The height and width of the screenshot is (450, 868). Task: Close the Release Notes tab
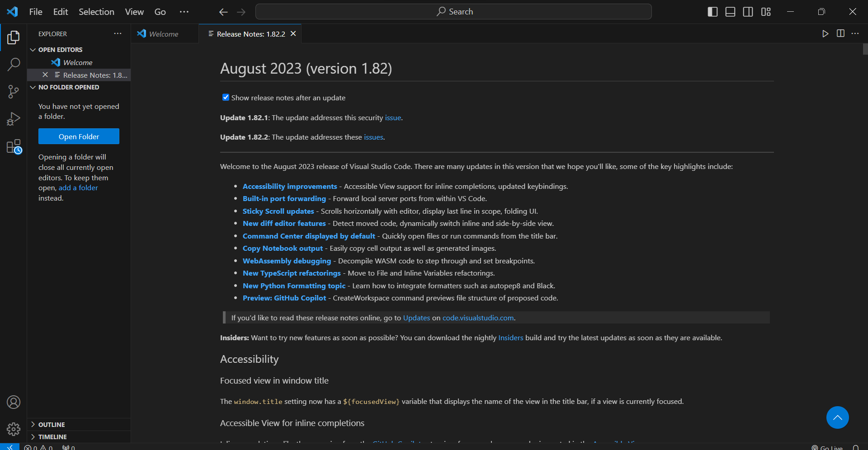(x=293, y=34)
